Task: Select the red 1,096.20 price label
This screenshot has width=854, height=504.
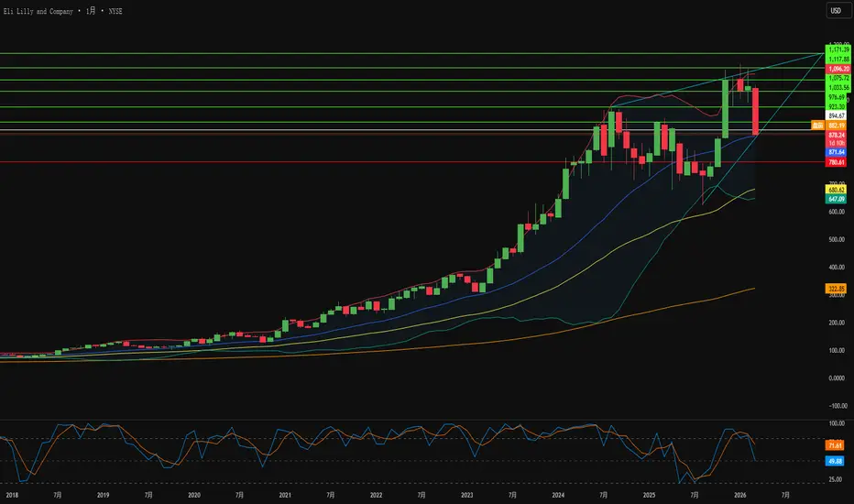Action: pos(838,70)
